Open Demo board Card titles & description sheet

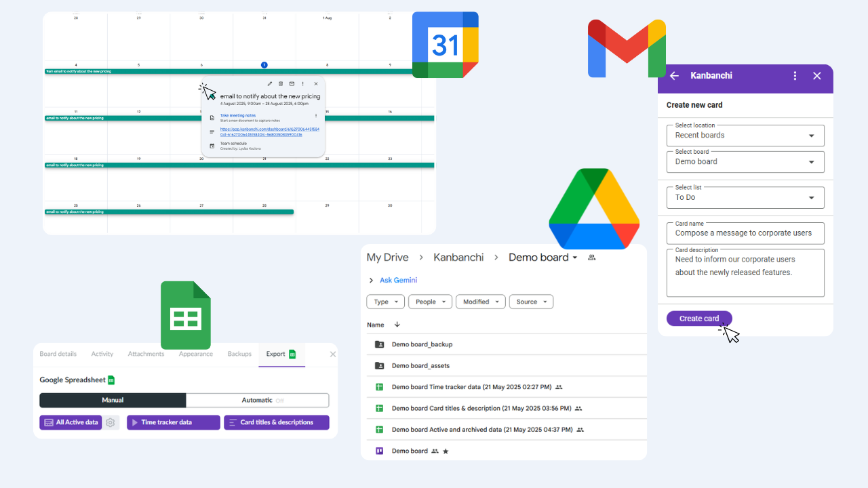tap(482, 409)
